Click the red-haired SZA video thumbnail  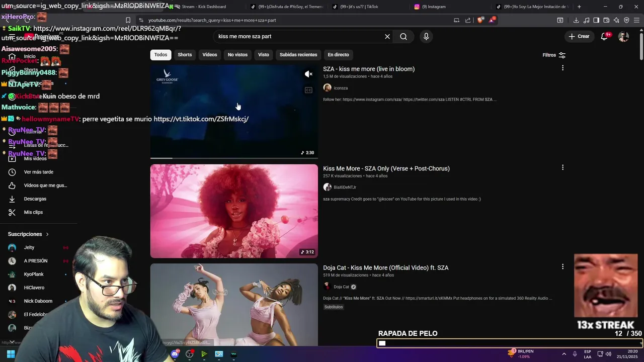(234, 211)
